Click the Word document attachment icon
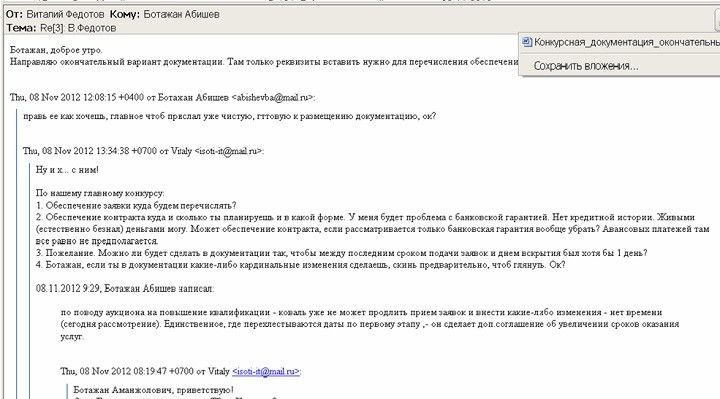The height and width of the screenshot is (399, 720). [527, 42]
